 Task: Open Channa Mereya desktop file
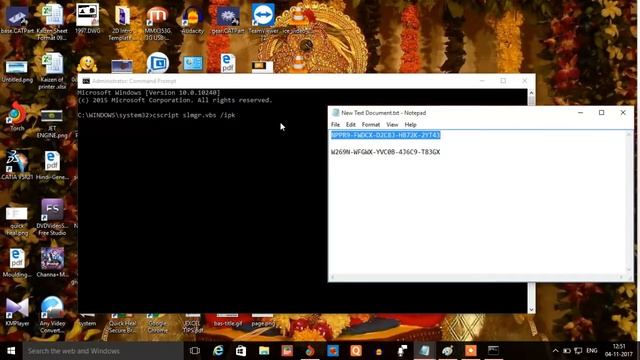point(52,262)
